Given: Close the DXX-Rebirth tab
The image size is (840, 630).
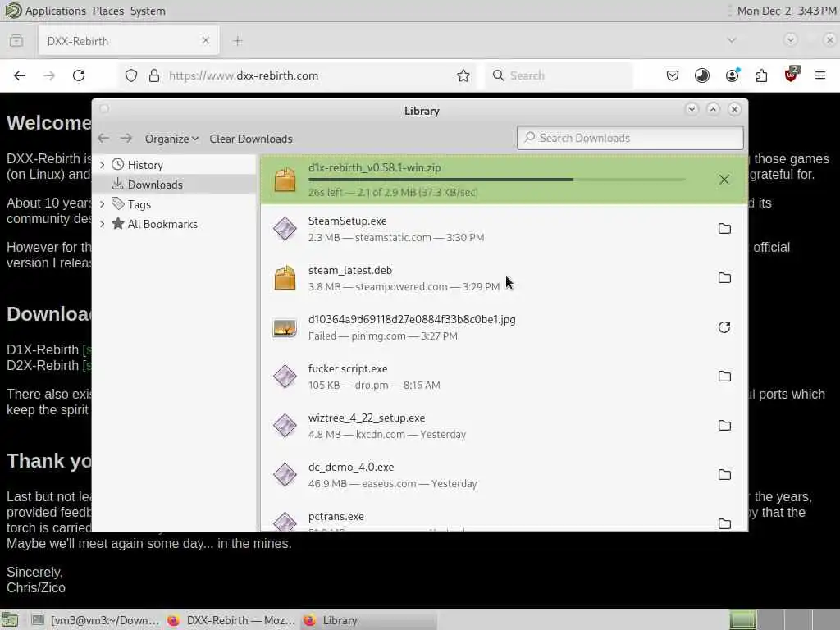Looking at the screenshot, I should pyautogui.click(x=206, y=41).
